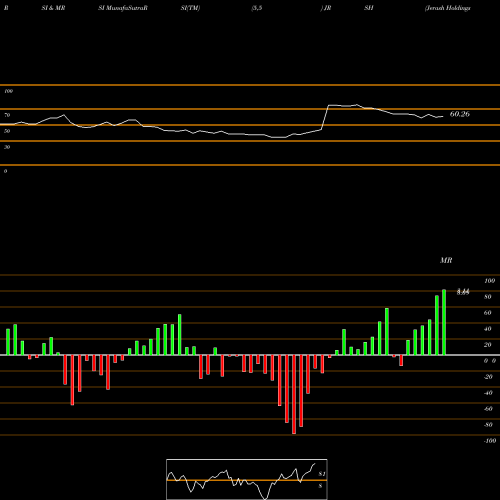500x500 pixels.
Task: Click the 'SI MunafaSutraR' header text
Action: point(123,8)
